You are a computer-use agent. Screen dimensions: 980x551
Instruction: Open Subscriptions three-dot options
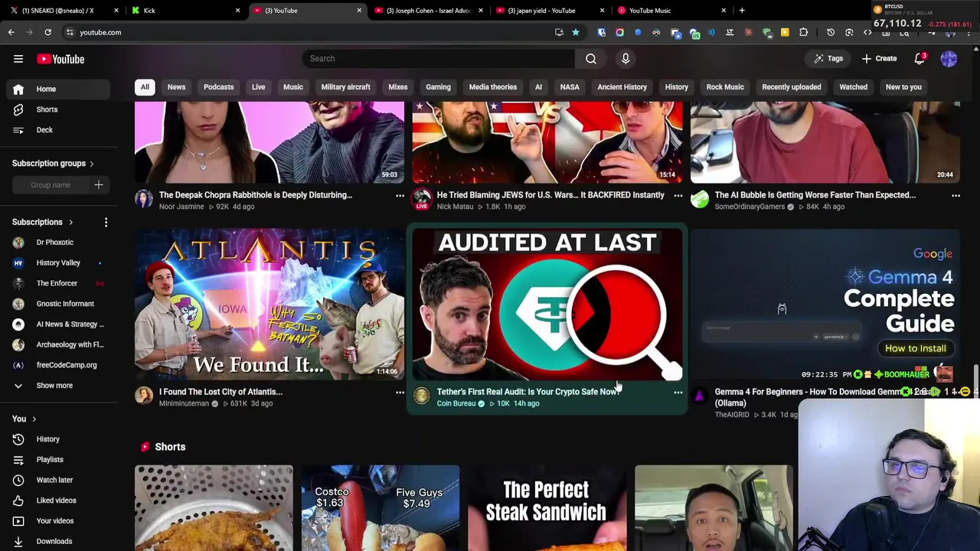106,223
